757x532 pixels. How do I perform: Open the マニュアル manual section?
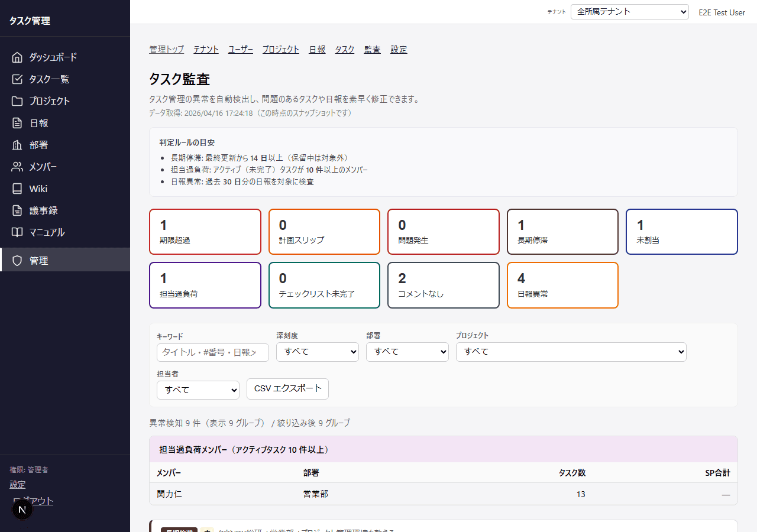click(x=47, y=232)
